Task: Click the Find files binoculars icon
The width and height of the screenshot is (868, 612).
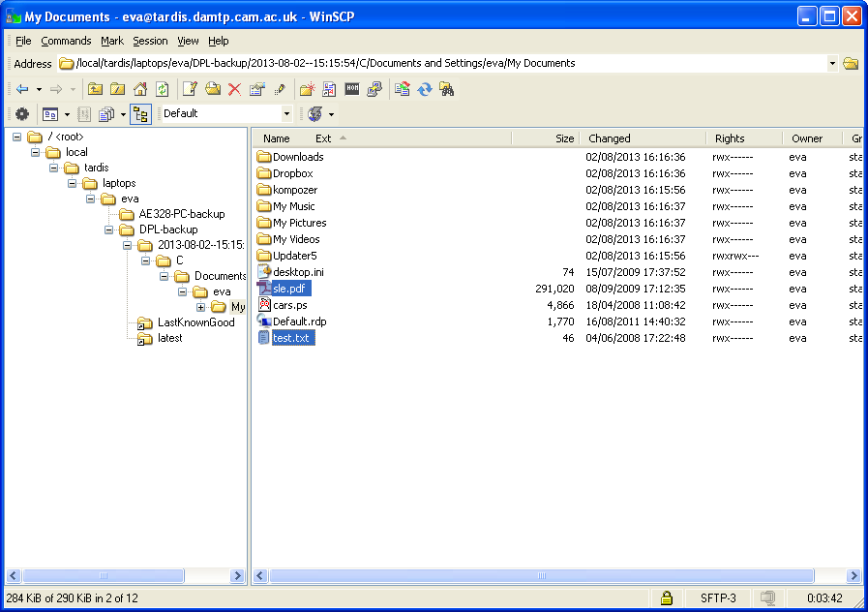Action: pyautogui.click(x=446, y=89)
